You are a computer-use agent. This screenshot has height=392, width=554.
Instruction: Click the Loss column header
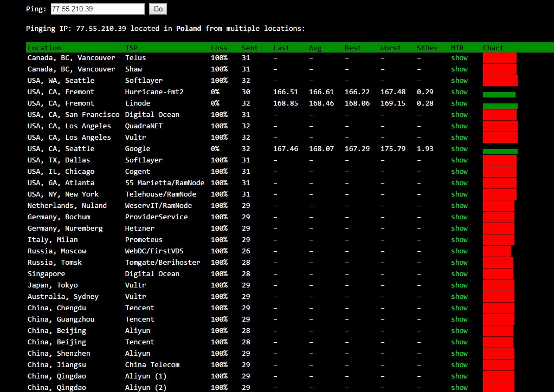(219, 48)
